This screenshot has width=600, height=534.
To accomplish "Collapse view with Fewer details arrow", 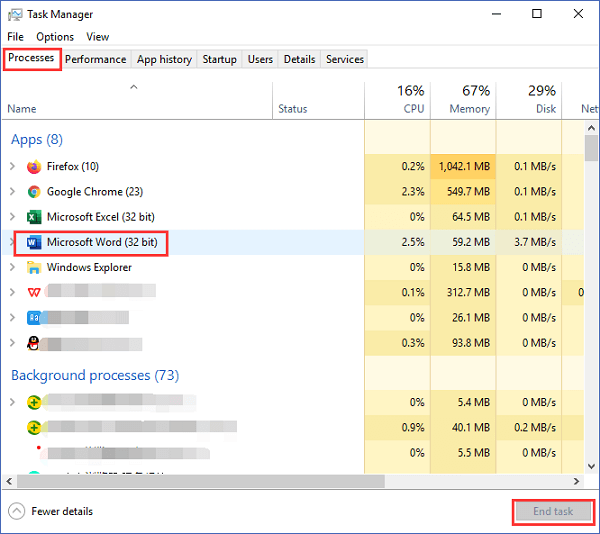I will 16,511.
